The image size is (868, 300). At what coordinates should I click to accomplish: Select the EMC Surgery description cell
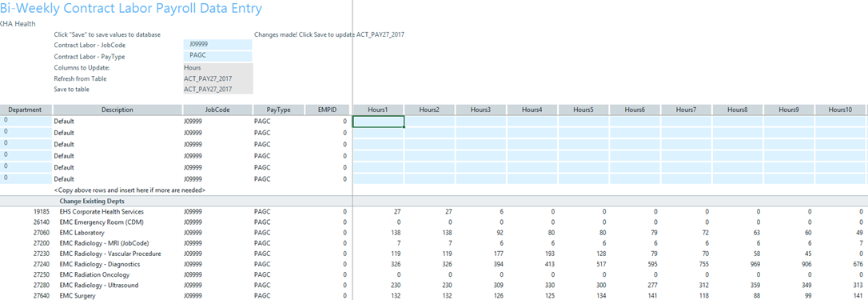click(78, 296)
